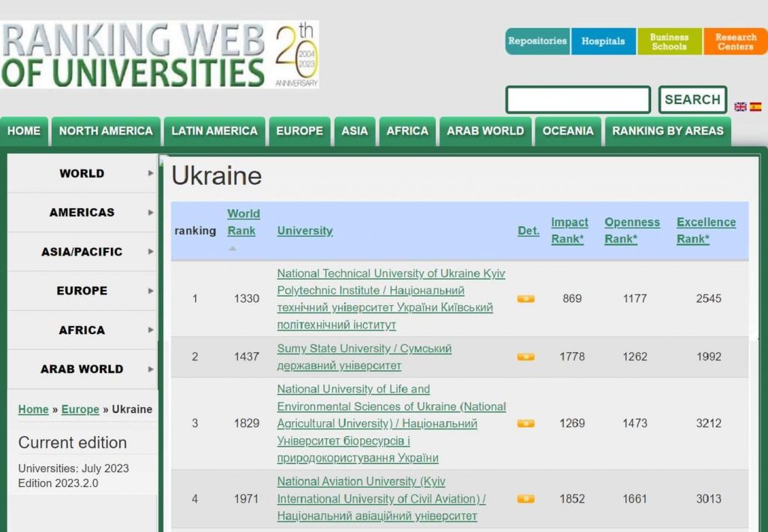Screen dimensions: 768x532
Task: Open Sumy State University link
Action: click(364, 357)
